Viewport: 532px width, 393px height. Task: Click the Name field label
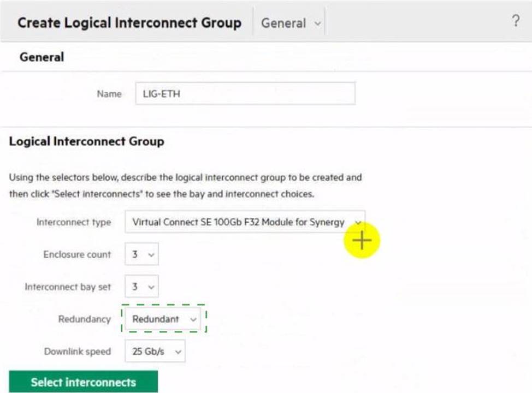(x=109, y=94)
